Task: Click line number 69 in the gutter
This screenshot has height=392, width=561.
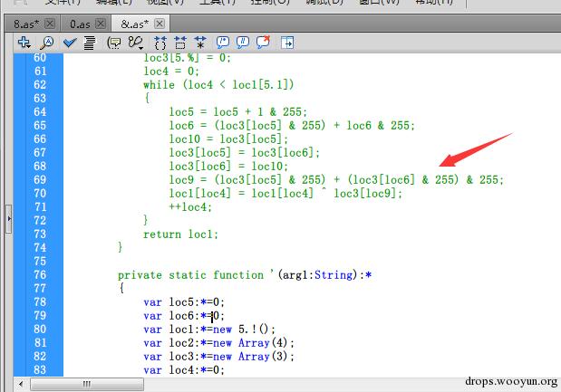Action: [39, 180]
